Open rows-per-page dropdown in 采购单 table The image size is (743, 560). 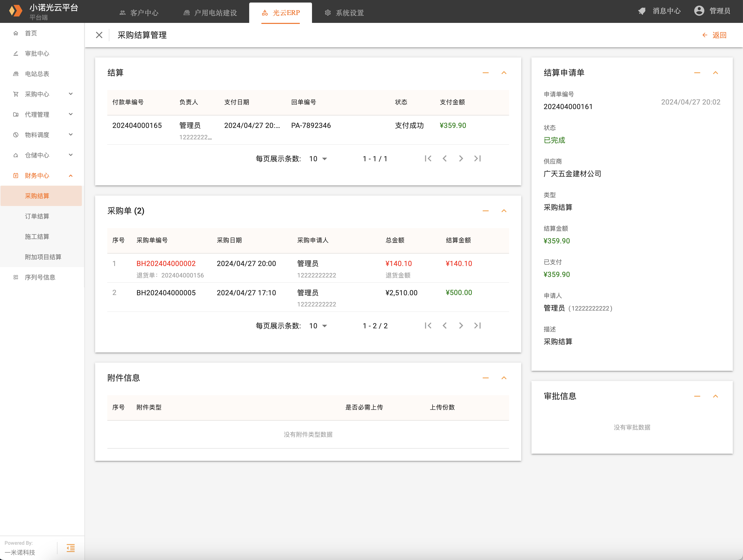(x=318, y=326)
